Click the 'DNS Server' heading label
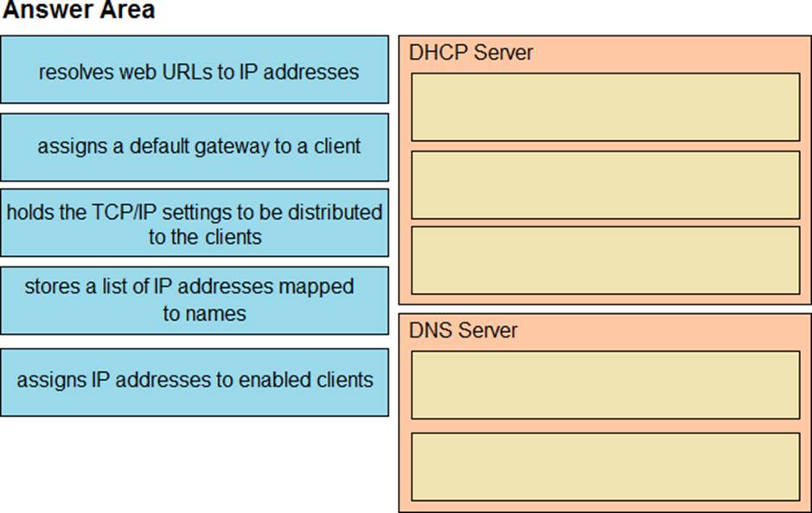812x513 pixels. click(463, 330)
